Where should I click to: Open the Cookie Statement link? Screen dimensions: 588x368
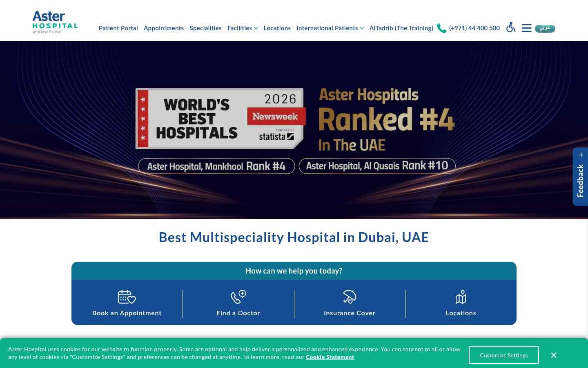[x=330, y=357]
